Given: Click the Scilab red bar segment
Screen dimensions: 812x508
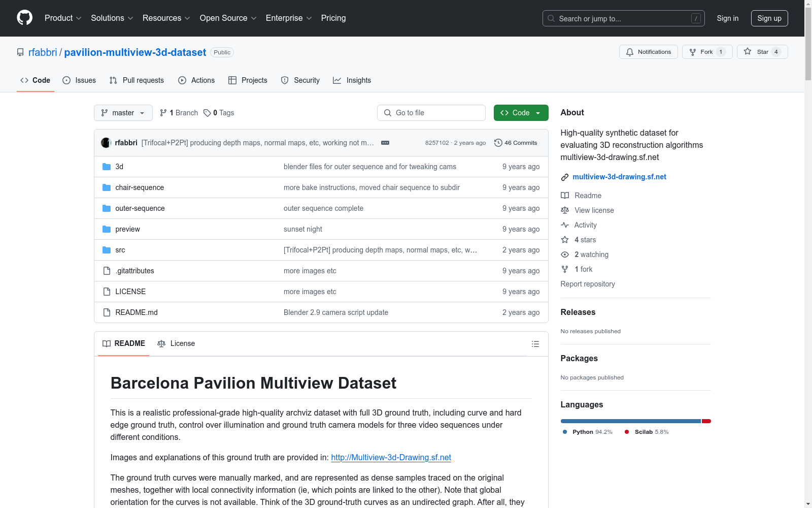Looking at the screenshot, I should click(706, 421).
